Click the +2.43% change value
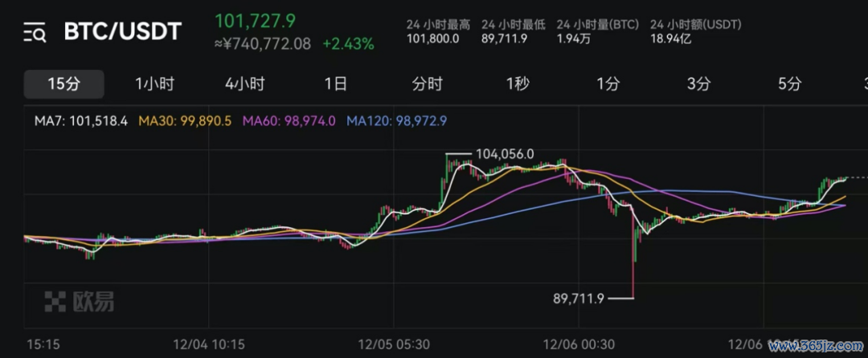 (x=348, y=43)
